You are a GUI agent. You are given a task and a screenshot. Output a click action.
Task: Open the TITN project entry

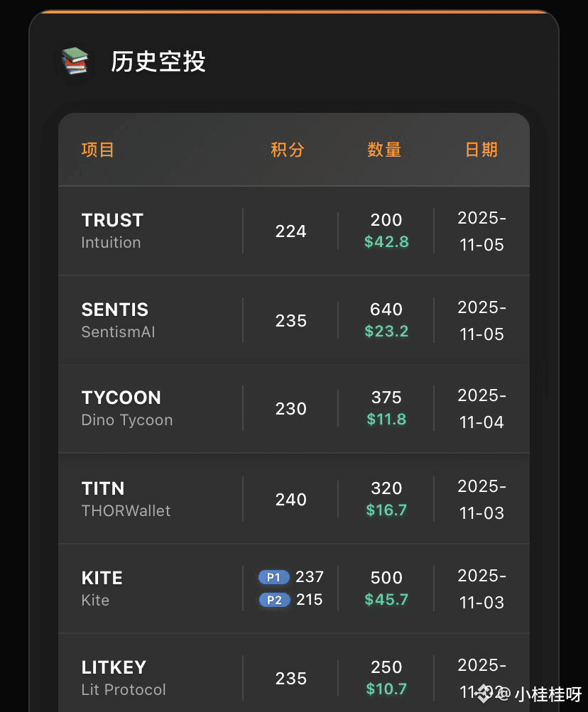(103, 488)
